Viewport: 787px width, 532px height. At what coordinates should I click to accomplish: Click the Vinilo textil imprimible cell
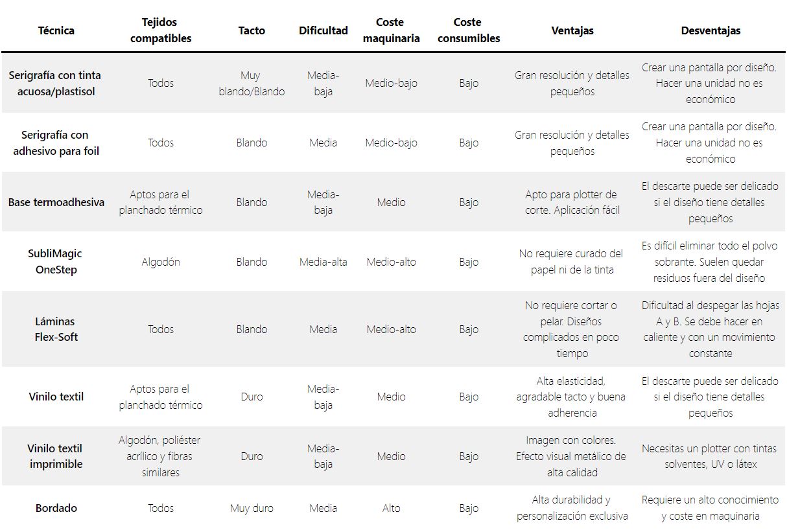tap(55, 456)
